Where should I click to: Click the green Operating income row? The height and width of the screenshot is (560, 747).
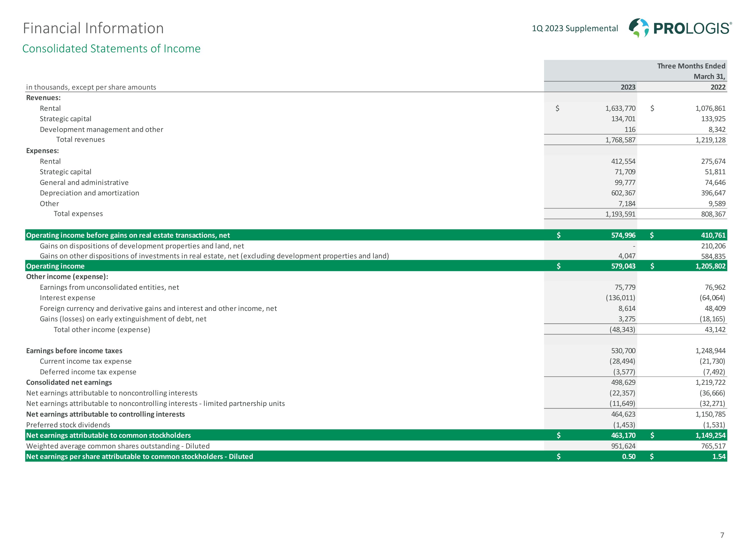point(55,266)
